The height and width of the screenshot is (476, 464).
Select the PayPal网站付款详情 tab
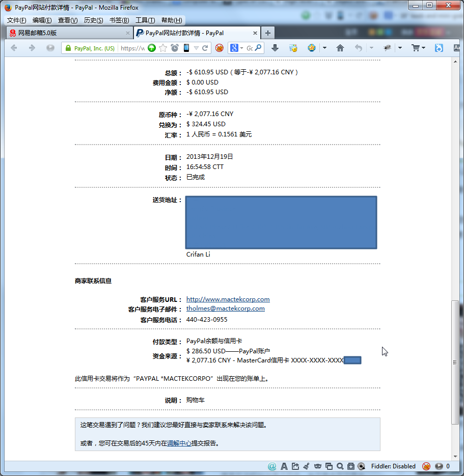(x=197, y=33)
